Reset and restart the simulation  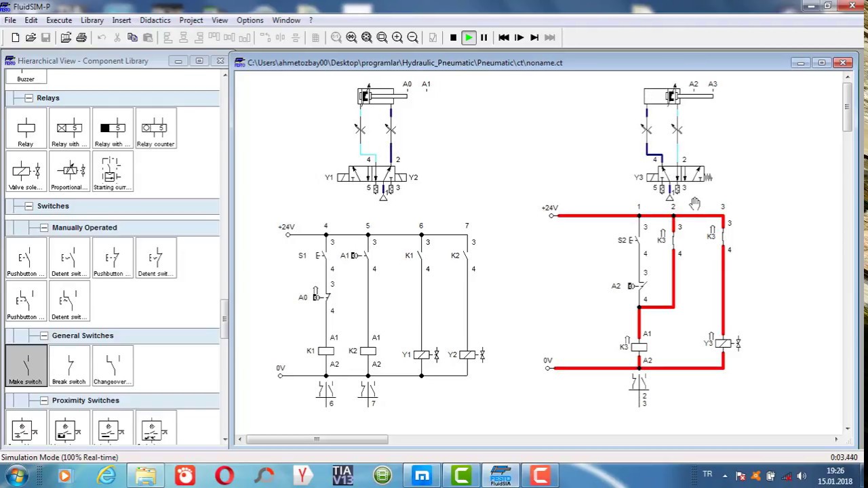[504, 38]
